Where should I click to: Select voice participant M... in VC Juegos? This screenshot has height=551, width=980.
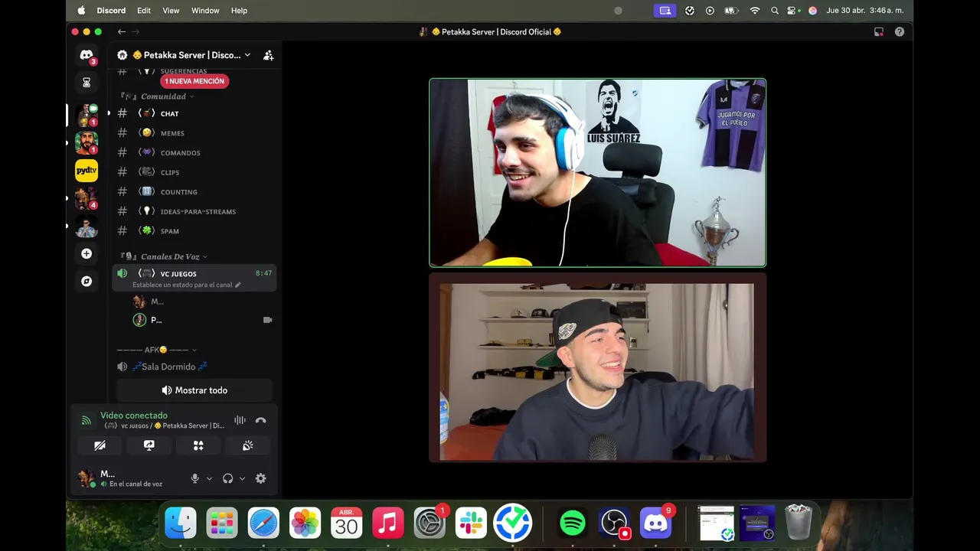point(203,302)
